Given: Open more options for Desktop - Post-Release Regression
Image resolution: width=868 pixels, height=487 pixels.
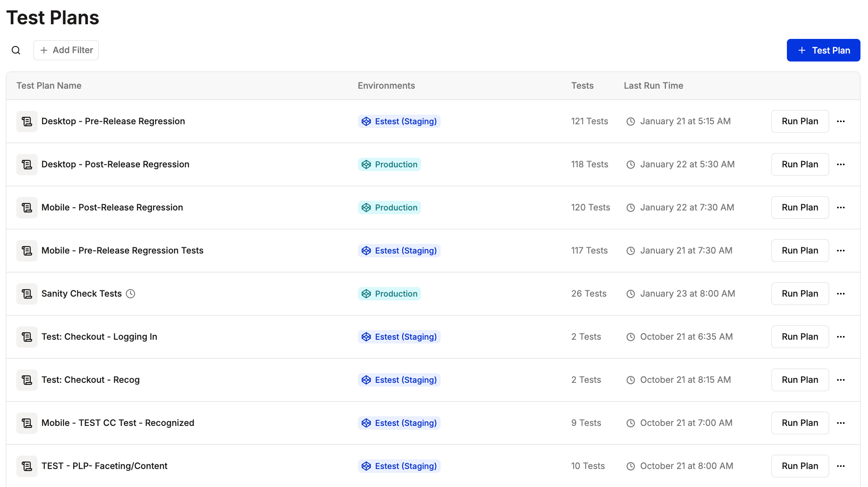Looking at the screenshot, I should [x=841, y=164].
